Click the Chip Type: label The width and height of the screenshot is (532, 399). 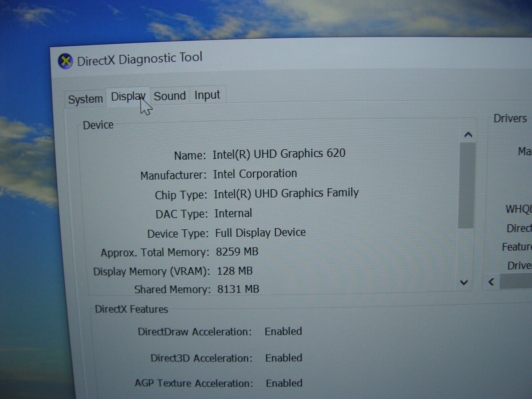pos(181,195)
